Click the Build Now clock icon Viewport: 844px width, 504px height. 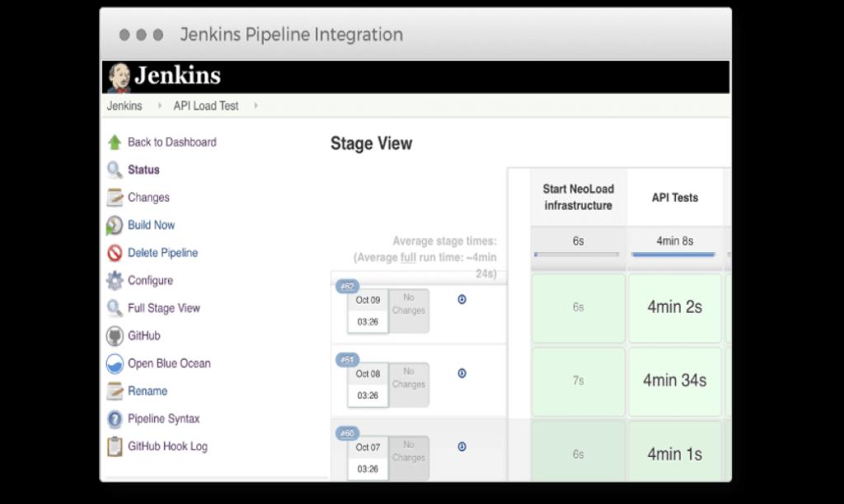click(x=115, y=226)
